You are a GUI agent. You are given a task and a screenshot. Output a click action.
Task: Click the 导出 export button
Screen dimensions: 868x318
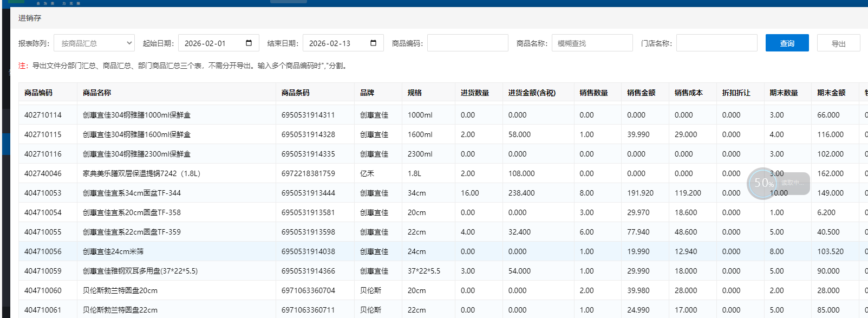(x=838, y=43)
